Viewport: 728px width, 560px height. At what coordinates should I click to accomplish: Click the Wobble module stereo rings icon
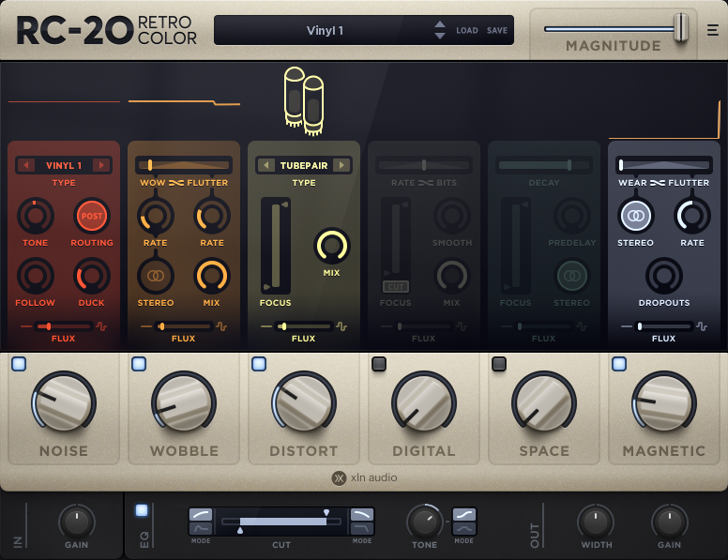tap(155, 276)
